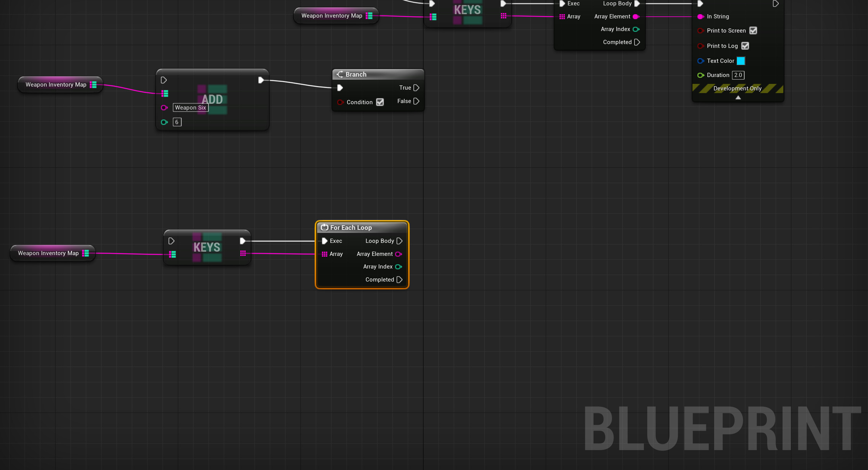Viewport: 868px width, 470px height.
Task: Select the For Each Loop node header
Action: pyautogui.click(x=351, y=228)
